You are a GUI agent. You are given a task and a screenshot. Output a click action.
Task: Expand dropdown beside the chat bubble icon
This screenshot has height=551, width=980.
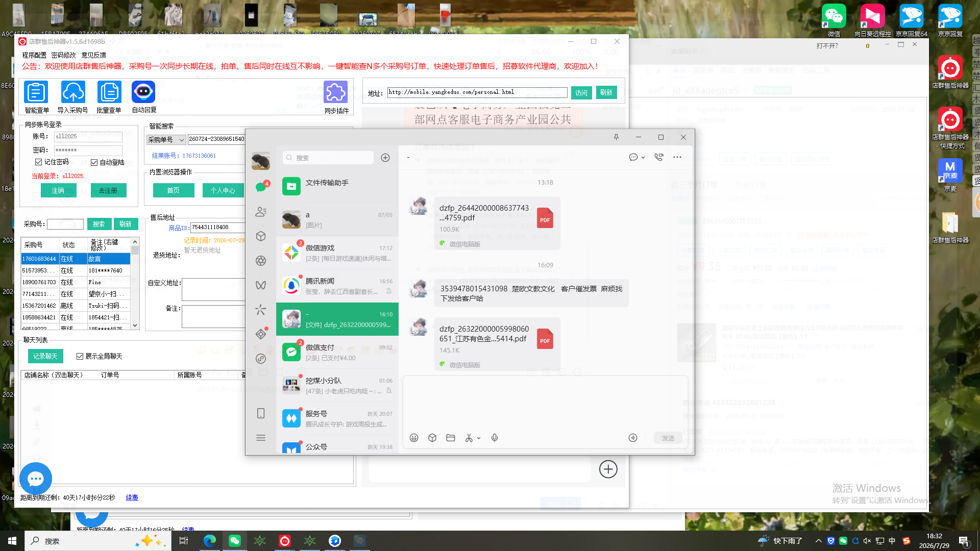point(643,157)
